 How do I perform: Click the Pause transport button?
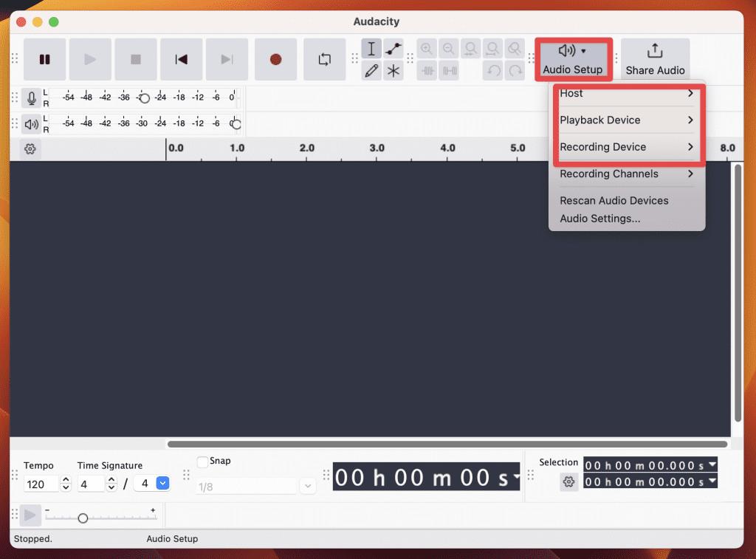point(44,59)
